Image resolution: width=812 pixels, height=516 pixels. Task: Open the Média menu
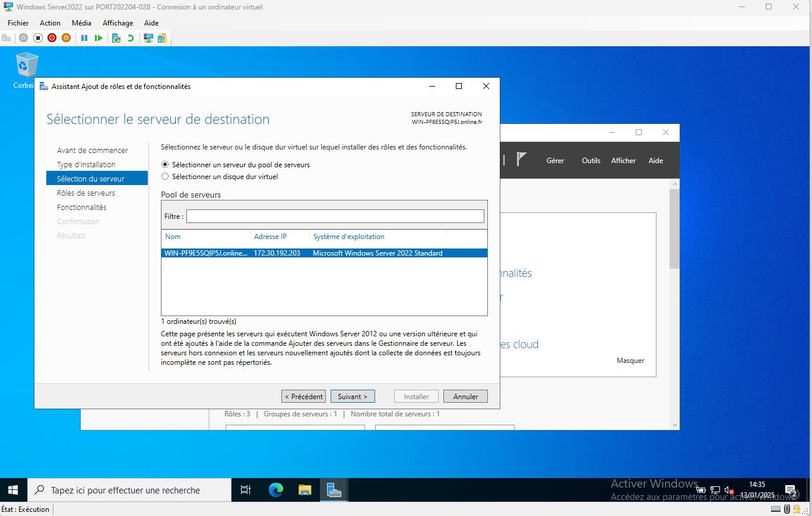pos(81,23)
